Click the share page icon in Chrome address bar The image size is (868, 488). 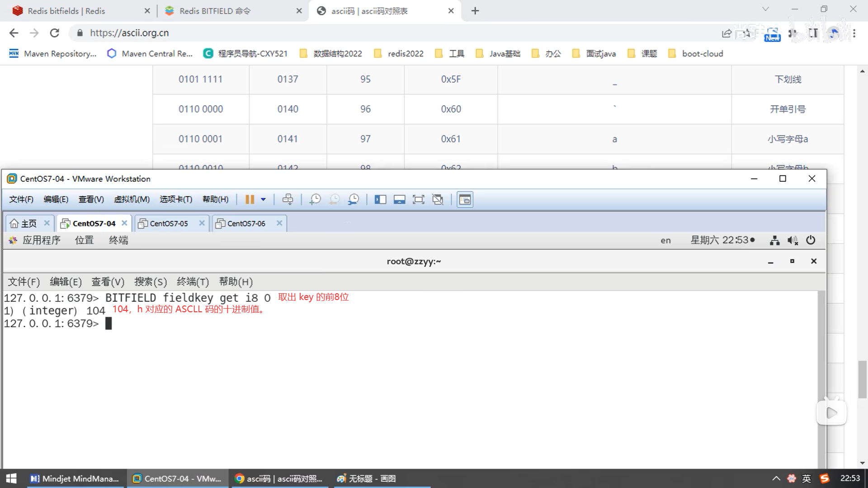(726, 33)
